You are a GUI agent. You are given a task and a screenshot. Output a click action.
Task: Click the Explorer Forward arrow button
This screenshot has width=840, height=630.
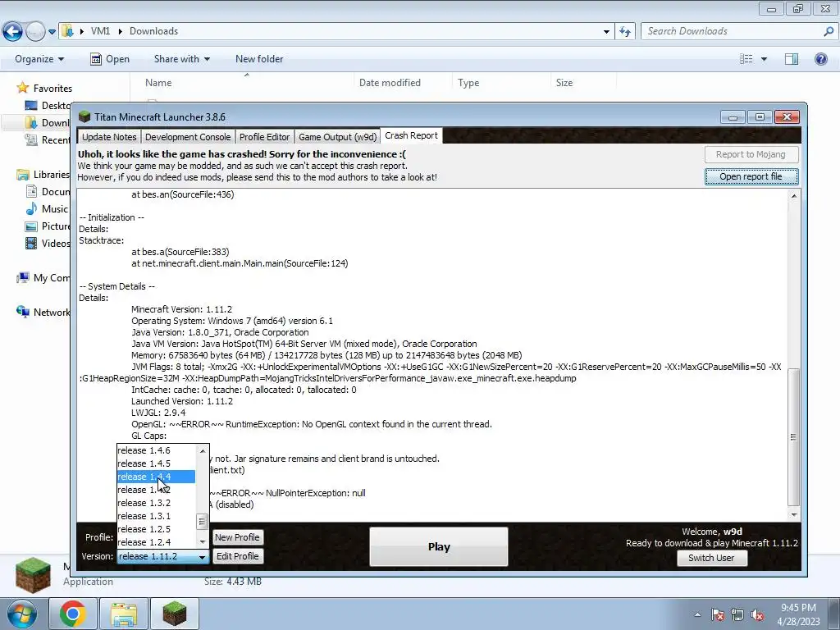35,32
